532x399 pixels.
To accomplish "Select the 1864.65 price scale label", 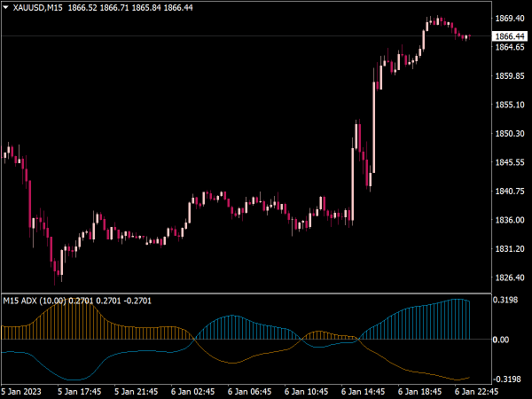I will tap(510, 47).
